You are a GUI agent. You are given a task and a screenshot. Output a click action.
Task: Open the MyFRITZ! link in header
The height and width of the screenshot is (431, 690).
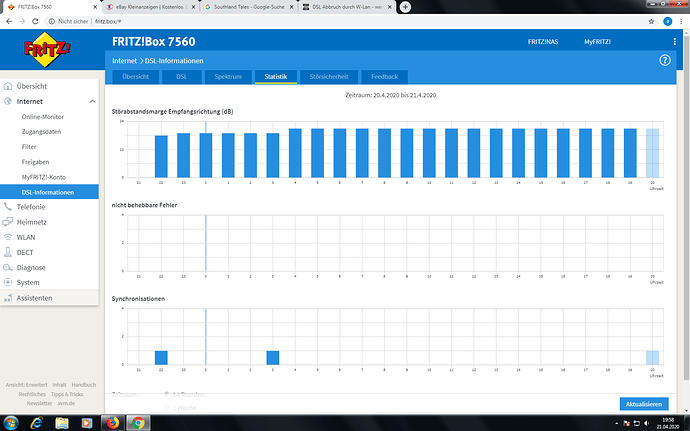[x=597, y=42]
